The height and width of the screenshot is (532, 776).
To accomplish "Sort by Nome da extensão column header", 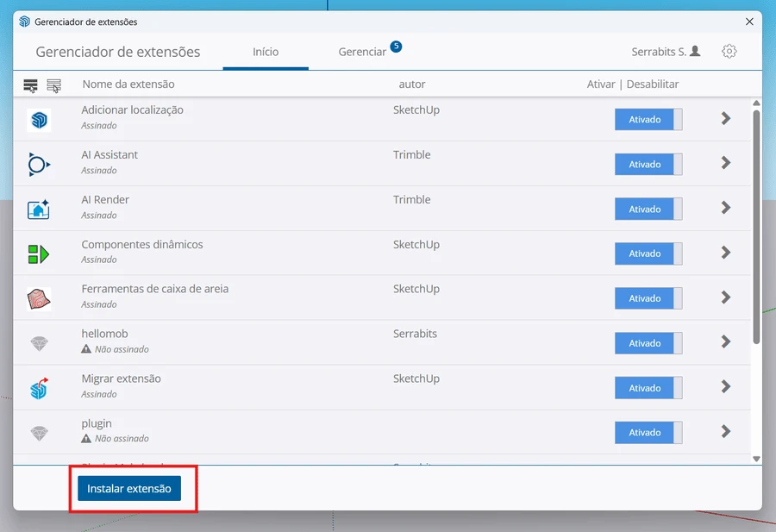I will pyautogui.click(x=128, y=84).
